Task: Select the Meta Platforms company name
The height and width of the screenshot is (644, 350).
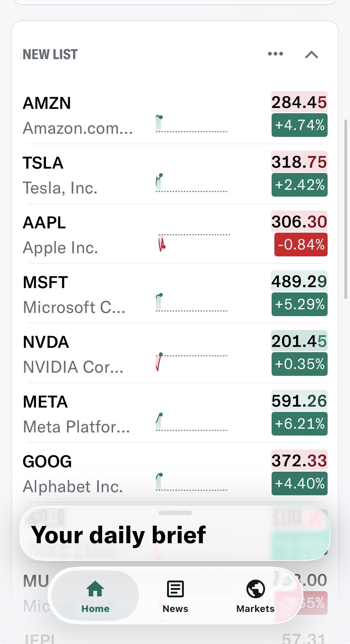Action: tap(77, 427)
